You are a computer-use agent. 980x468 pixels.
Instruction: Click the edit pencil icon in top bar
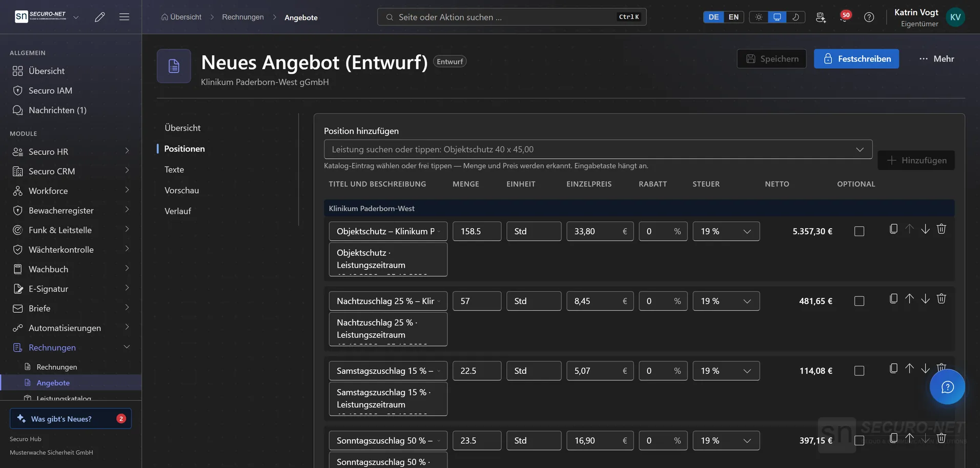(100, 17)
